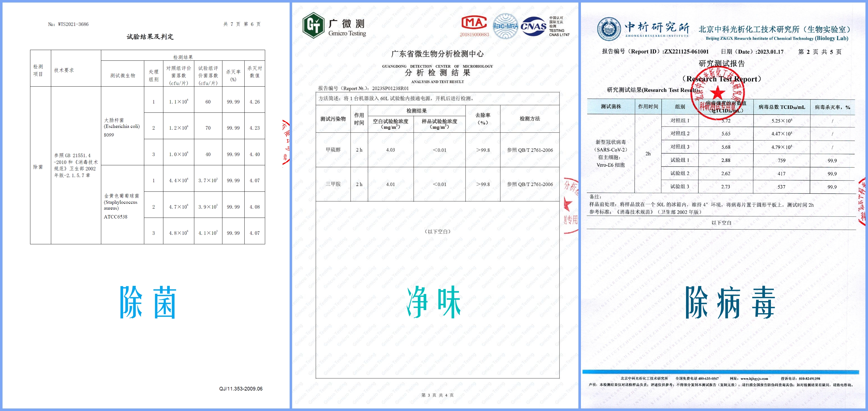Click report ID ZX221125-061001
The height and width of the screenshot is (411, 868).
pyautogui.click(x=686, y=51)
